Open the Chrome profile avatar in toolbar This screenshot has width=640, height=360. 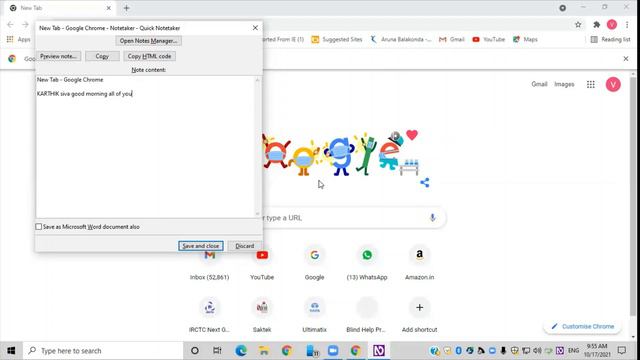(x=611, y=25)
